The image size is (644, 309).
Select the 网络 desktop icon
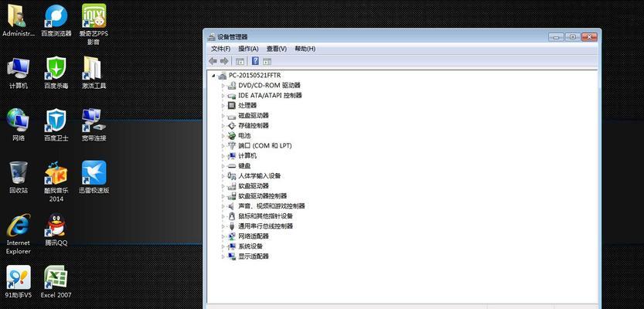tap(18, 125)
